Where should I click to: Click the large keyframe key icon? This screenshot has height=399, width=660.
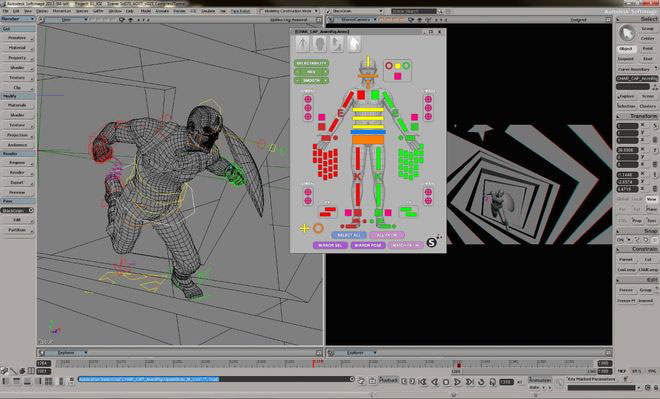[x=559, y=383]
